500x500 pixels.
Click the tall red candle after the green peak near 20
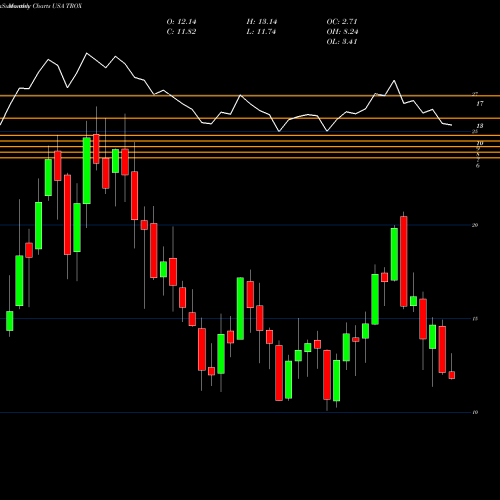coord(404,261)
